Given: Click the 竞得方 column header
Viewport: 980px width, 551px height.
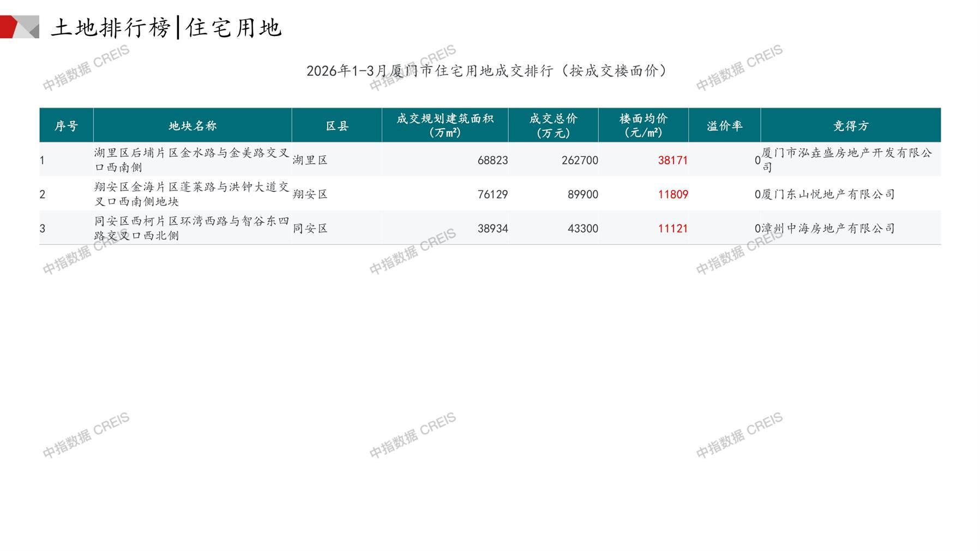Looking at the screenshot, I should pos(850,126).
